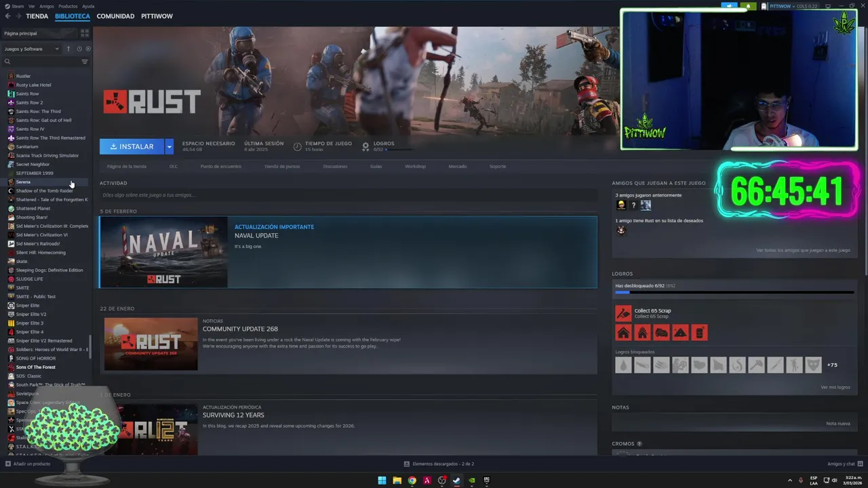Open the first red house achievement icon
868x488 pixels.
pos(623,333)
